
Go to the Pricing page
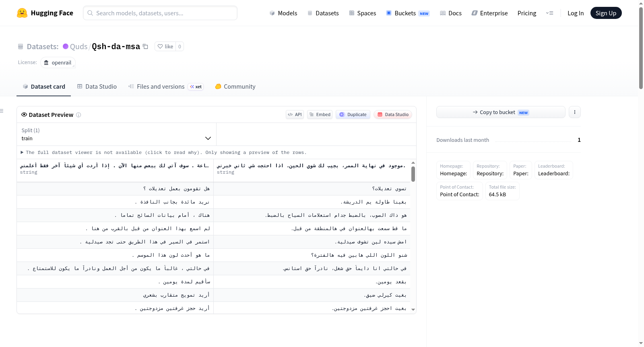527,13
